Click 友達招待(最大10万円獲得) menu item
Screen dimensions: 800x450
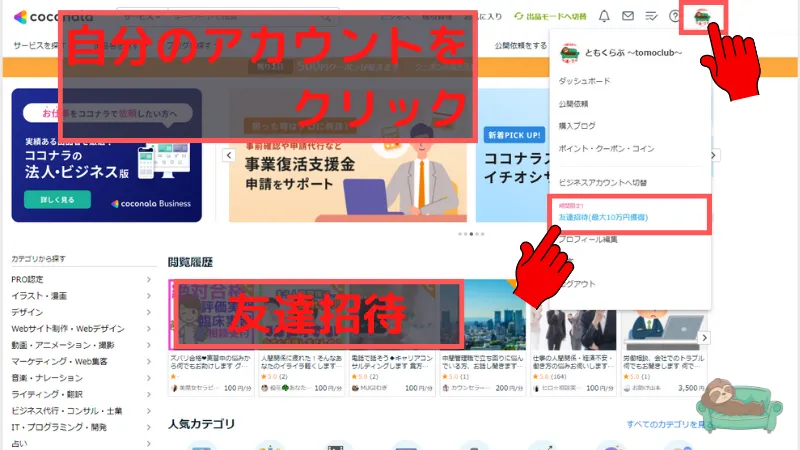click(x=603, y=217)
